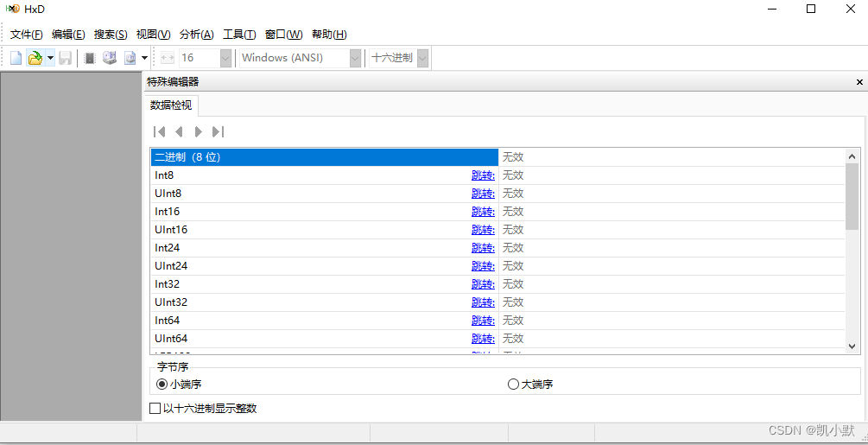Switch to the 数据检视 tab
The height and width of the screenshot is (445, 868).
(x=171, y=105)
